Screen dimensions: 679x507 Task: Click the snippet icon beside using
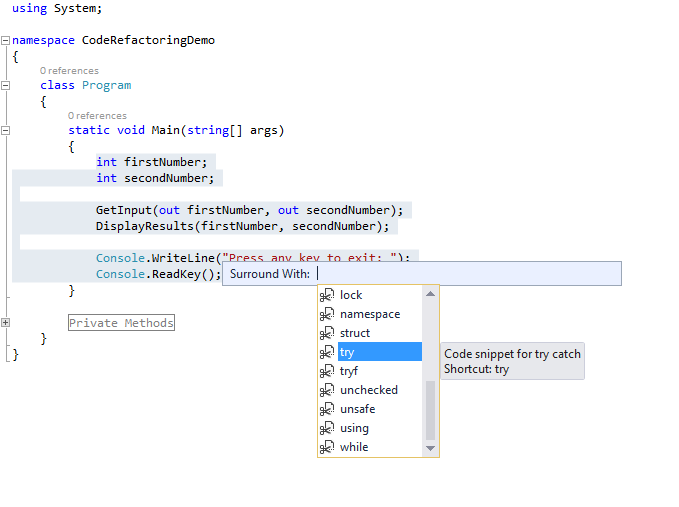(x=327, y=428)
